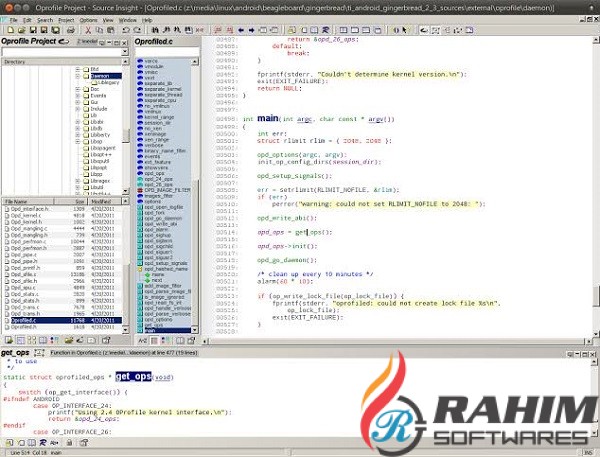Click the red Cut scissors icon

pos(88,30)
